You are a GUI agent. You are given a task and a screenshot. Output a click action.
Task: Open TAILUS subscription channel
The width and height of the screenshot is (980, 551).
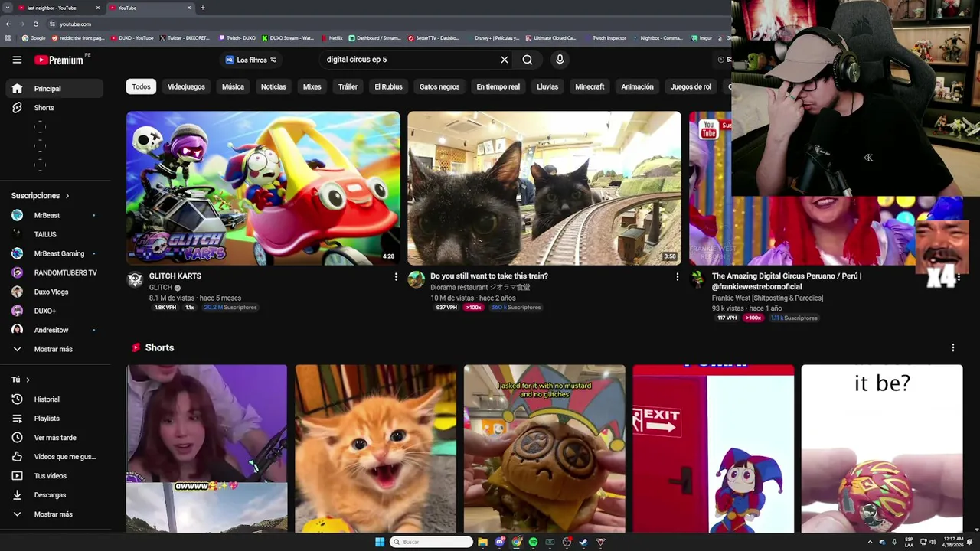[x=54, y=234]
